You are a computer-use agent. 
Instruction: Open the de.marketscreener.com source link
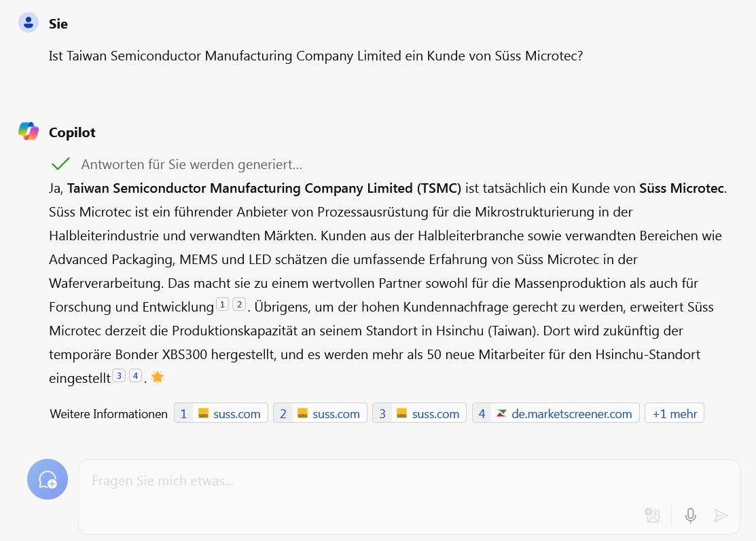pyautogui.click(x=571, y=413)
